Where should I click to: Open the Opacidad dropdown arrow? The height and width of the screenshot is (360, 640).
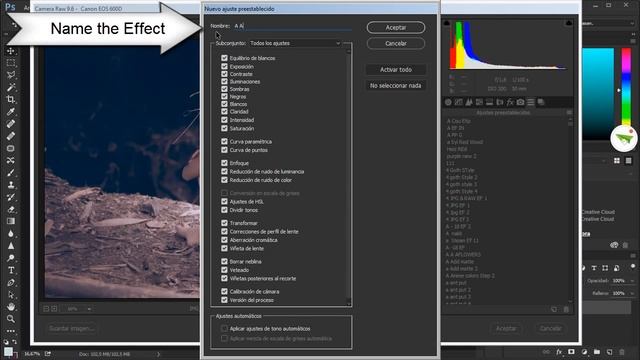coord(632,281)
